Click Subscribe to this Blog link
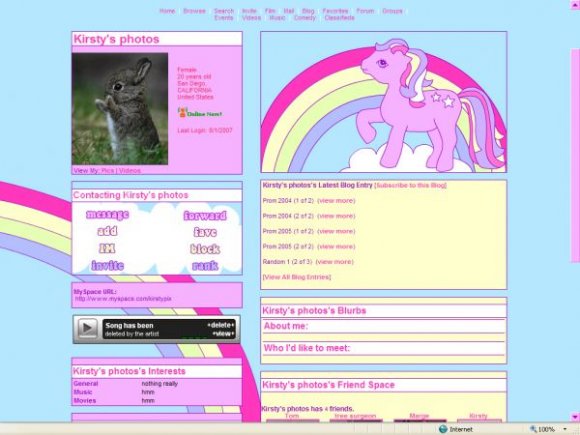580x435 pixels. pyautogui.click(x=411, y=185)
